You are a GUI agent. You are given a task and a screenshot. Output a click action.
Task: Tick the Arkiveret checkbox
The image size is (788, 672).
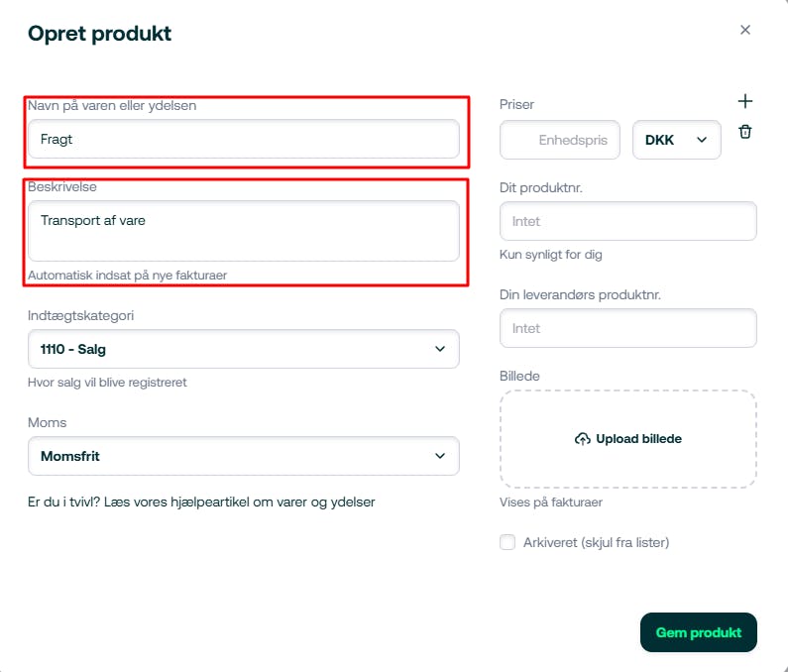tap(507, 542)
